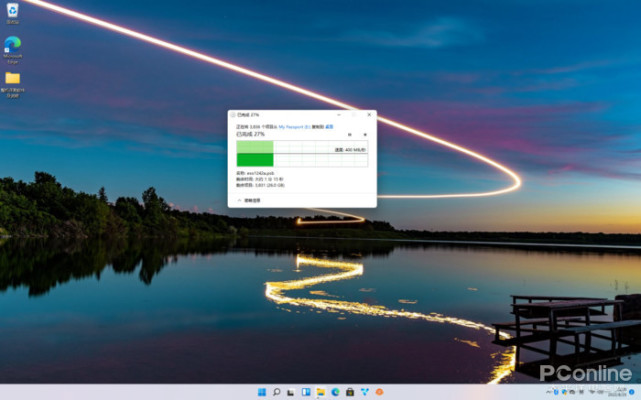The image size is (641, 400).
Task: Open the orange round app on the taskbar
Action: [379, 392]
